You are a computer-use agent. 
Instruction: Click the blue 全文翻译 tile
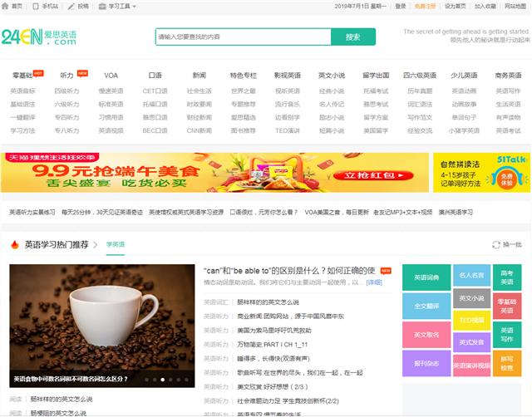pos(426,307)
